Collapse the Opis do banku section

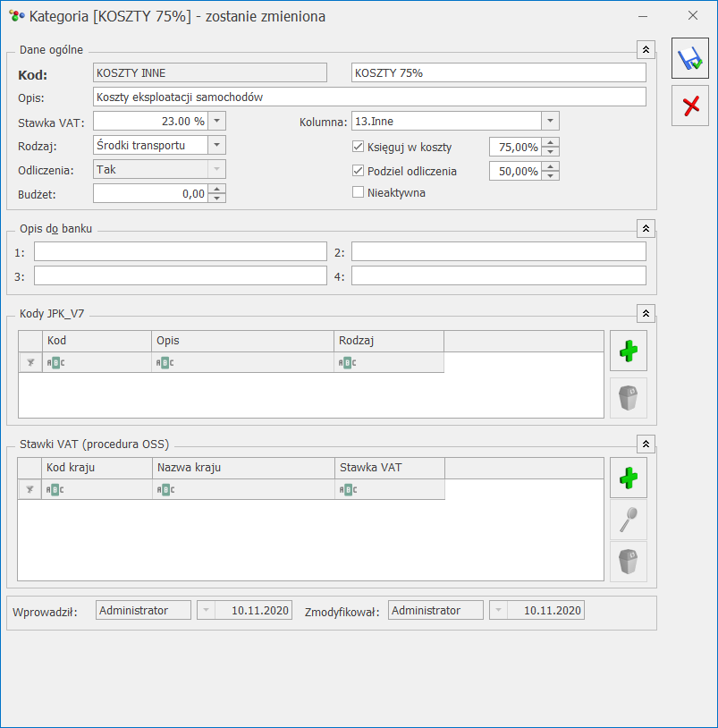646,228
